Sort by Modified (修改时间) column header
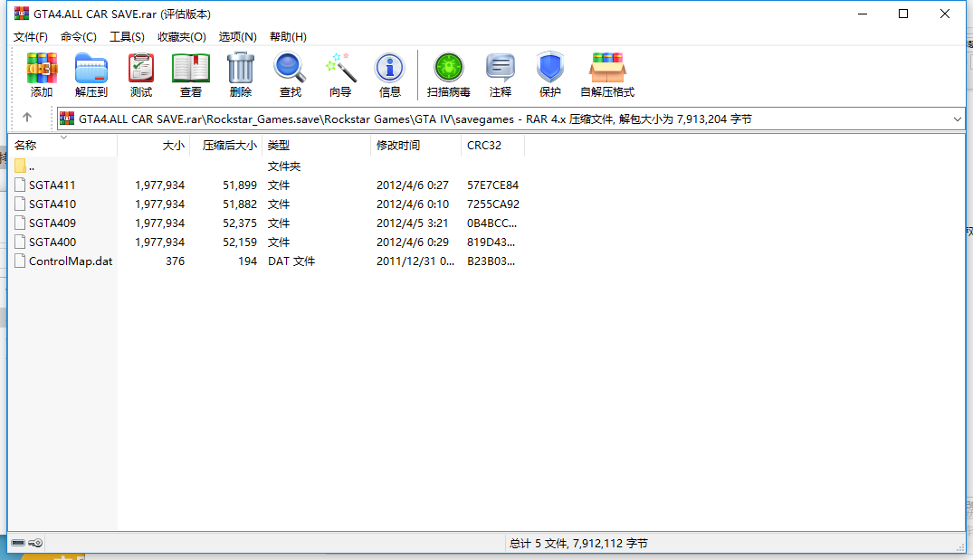The width and height of the screenshot is (973, 560). tap(415, 145)
